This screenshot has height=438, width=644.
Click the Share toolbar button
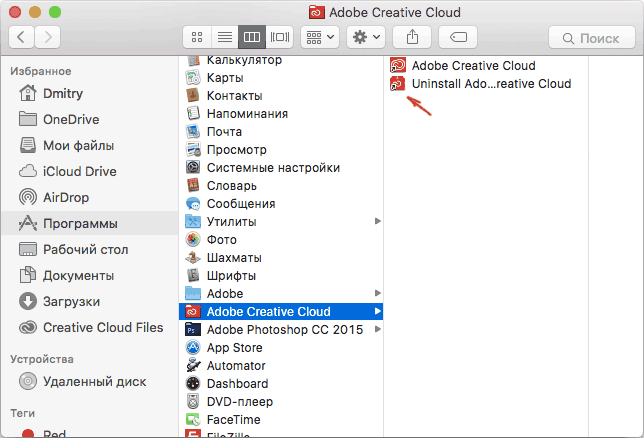(x=412, y=37)
